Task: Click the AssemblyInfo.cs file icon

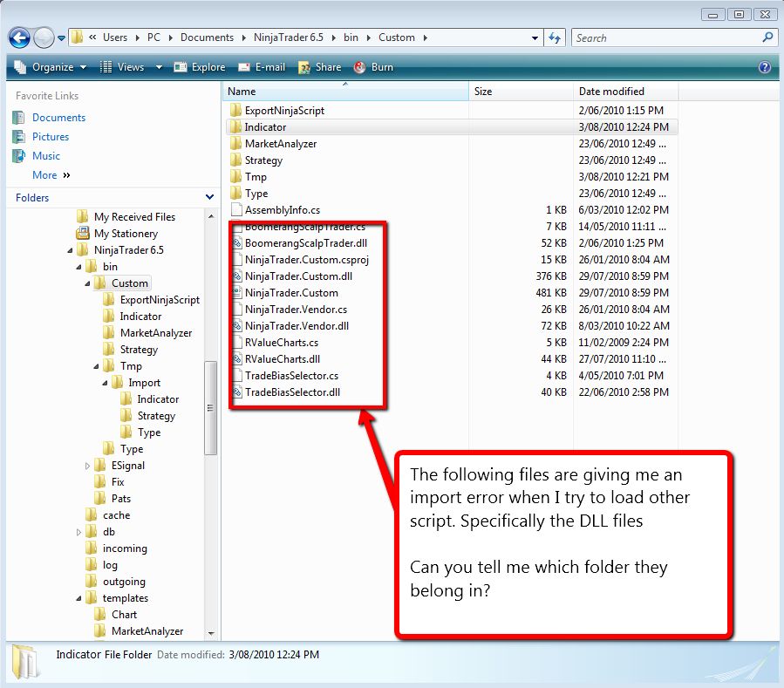Action: 236,209
